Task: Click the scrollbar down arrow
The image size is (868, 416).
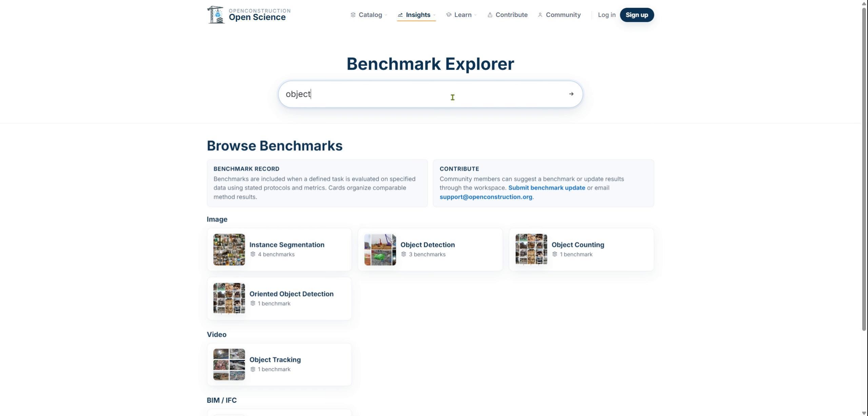Action: click(864, 413)
